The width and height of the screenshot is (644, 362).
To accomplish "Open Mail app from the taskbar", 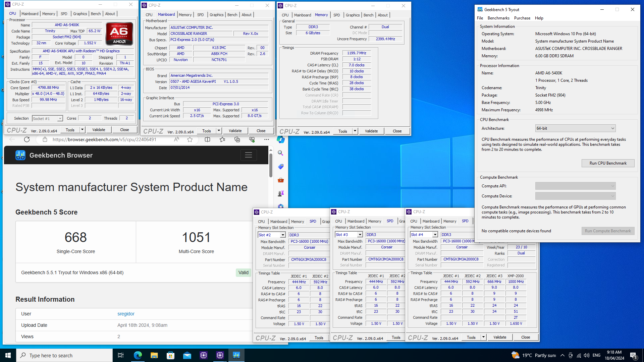I will coord(187,355).
